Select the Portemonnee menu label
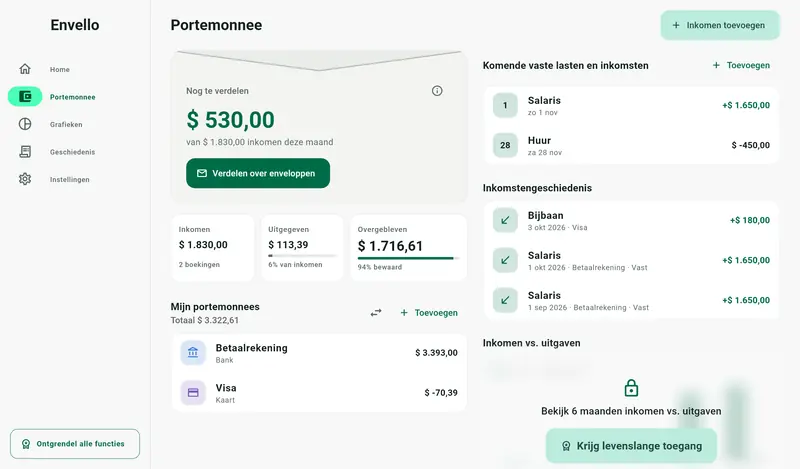Viewport: 800px width, 469px height. [72, 97]
